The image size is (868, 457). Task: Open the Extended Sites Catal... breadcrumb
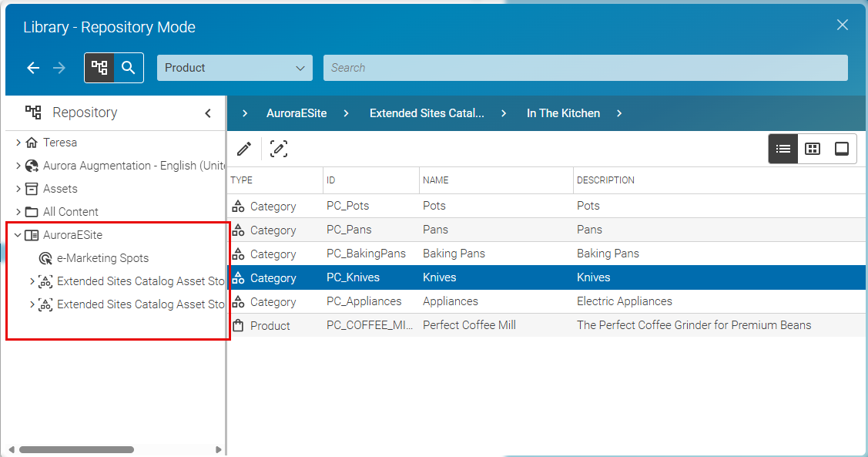[x=427, y=113]
